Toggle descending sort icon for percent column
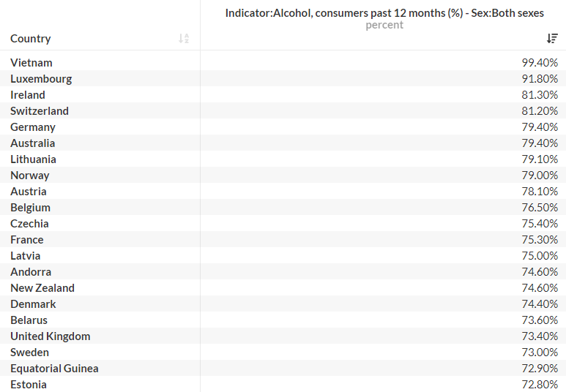 point(552,38)
